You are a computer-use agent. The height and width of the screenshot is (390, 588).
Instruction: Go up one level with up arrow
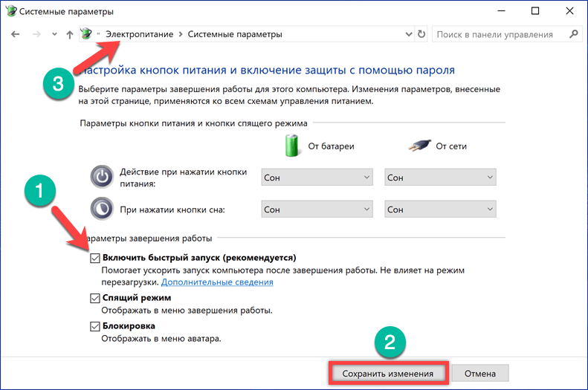point(70,34)
